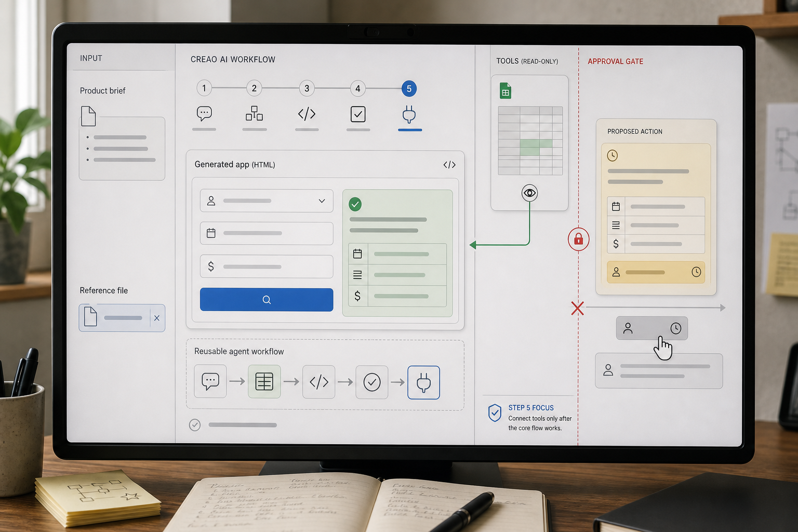Select step 2 component diagram icon
This screenshot has width=798, height=532.
pyautogui.click(x=254, y=113)
